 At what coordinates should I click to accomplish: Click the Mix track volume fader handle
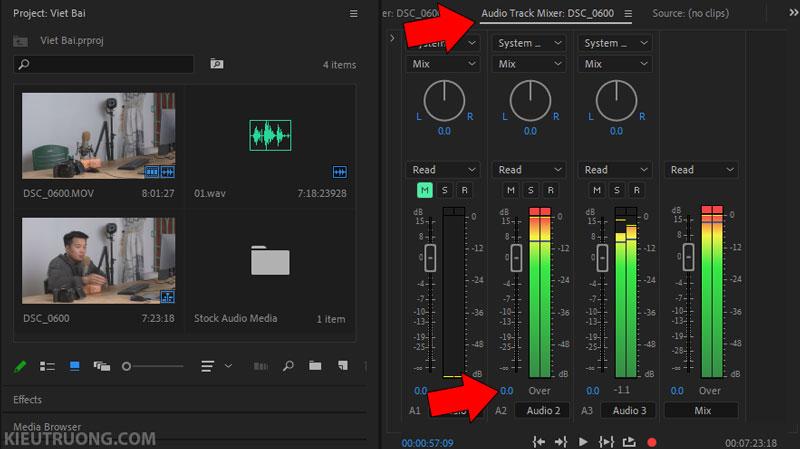click(x=688, y=257)
